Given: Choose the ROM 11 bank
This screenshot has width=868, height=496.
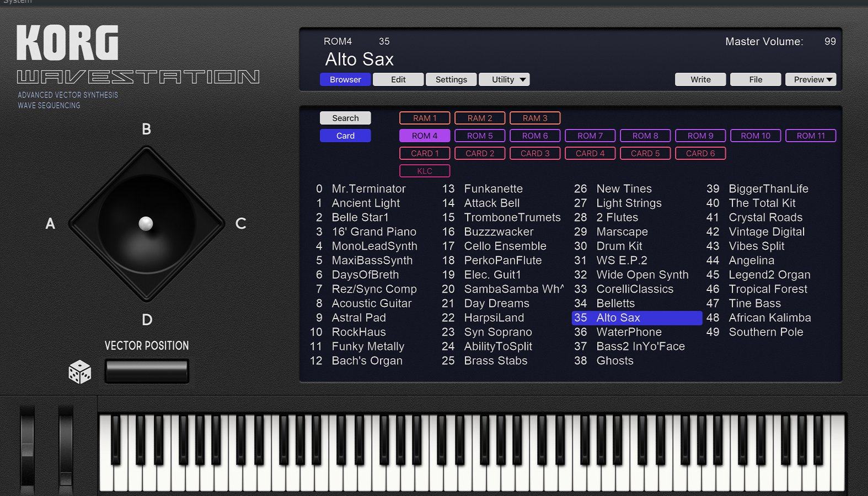Looking at the screenshot, I should (x=811, y=136).
